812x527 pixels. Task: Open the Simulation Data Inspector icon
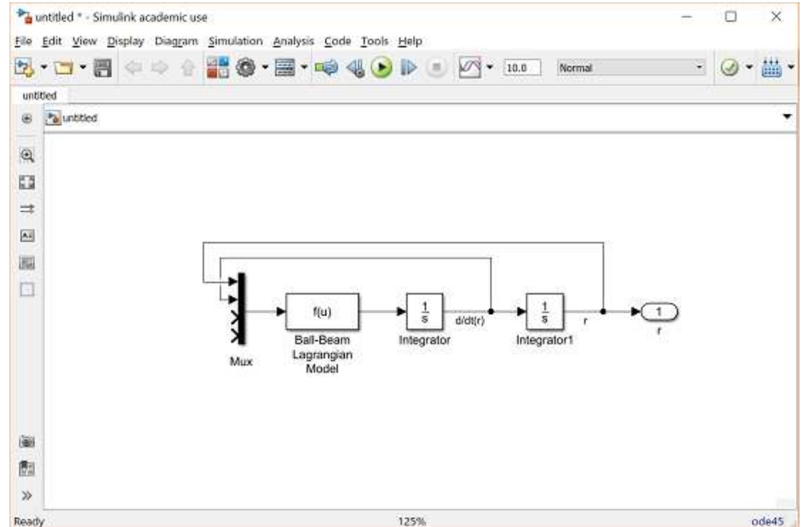[470, 68]
